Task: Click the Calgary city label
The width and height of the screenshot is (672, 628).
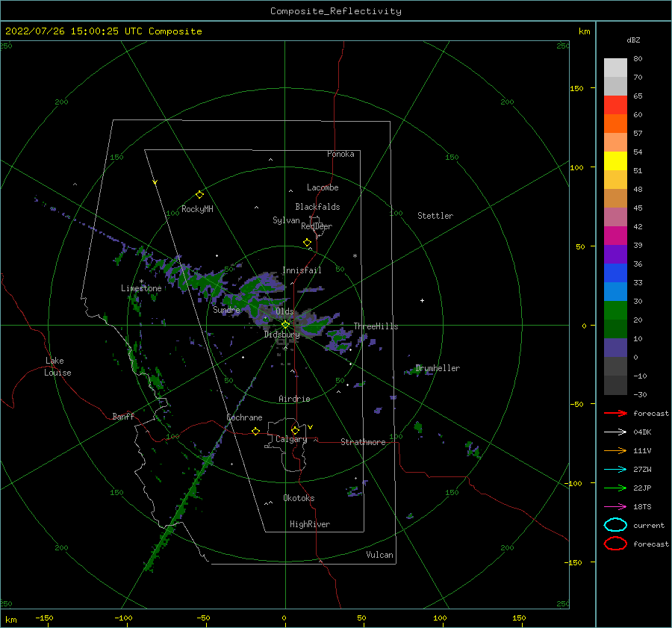Action: (291, 439)
